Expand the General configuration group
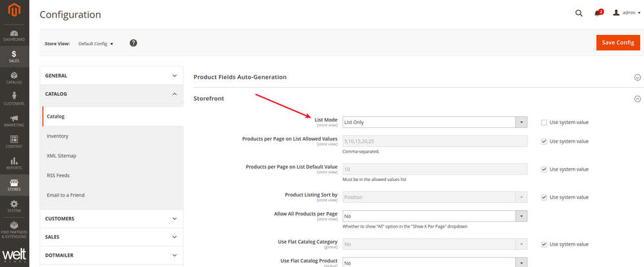The width and height of the screenshot is (644, 267). (111, 76)
